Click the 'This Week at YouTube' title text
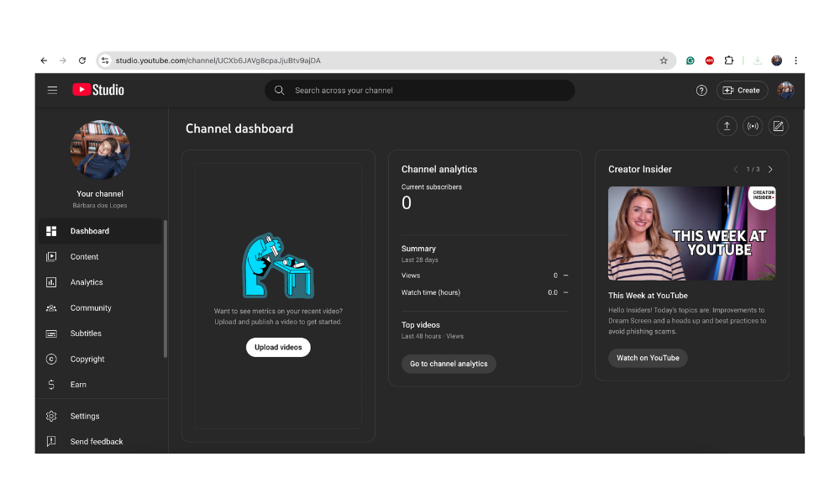 (648, 296)
